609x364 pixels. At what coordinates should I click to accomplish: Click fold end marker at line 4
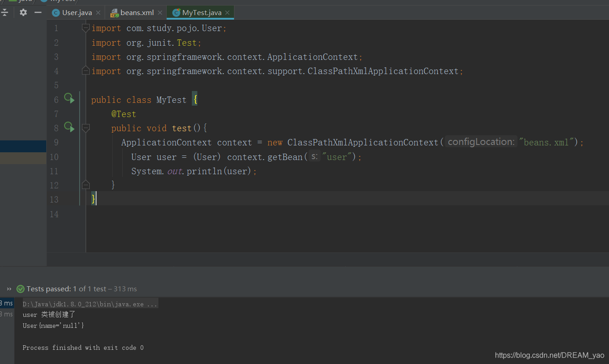tap(86, 71)
